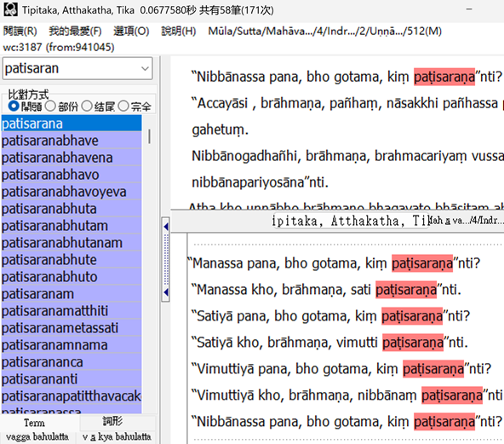
Task: Click the application icon in title bar
Action: coord(10,9)
